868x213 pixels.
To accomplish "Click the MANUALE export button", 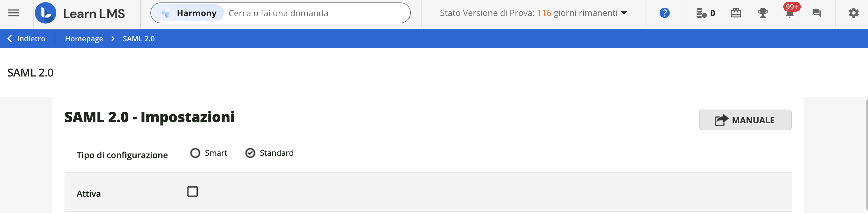I will 745,120.
